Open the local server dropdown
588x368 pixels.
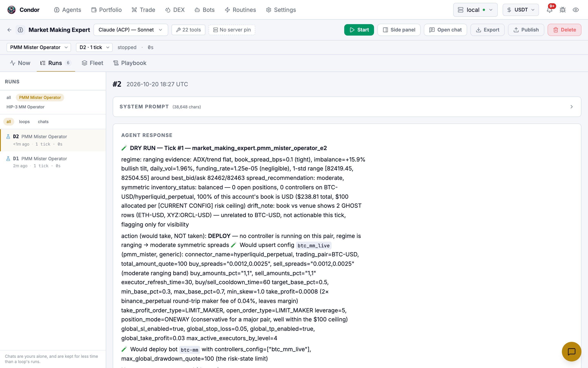click(x=475, y=10)
